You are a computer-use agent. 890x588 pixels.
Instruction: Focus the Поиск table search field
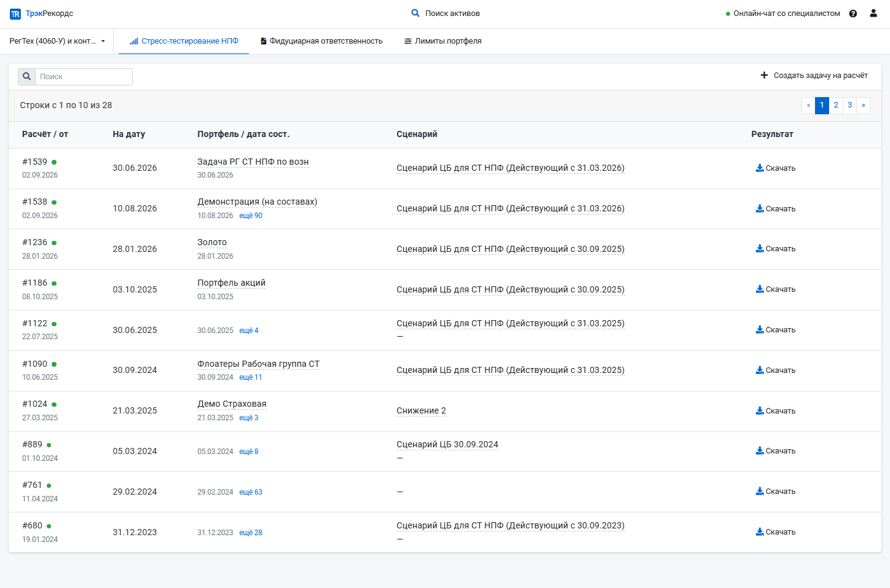(x=84, y=77)
